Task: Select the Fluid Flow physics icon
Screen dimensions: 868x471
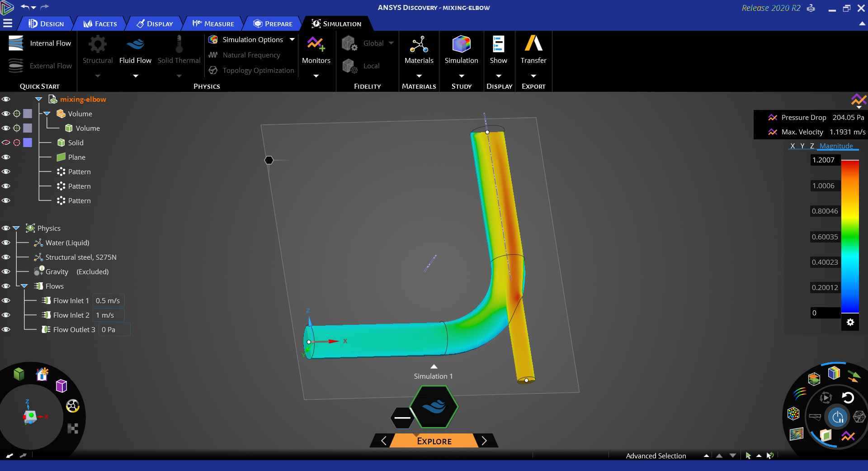Action: (135, 44)
